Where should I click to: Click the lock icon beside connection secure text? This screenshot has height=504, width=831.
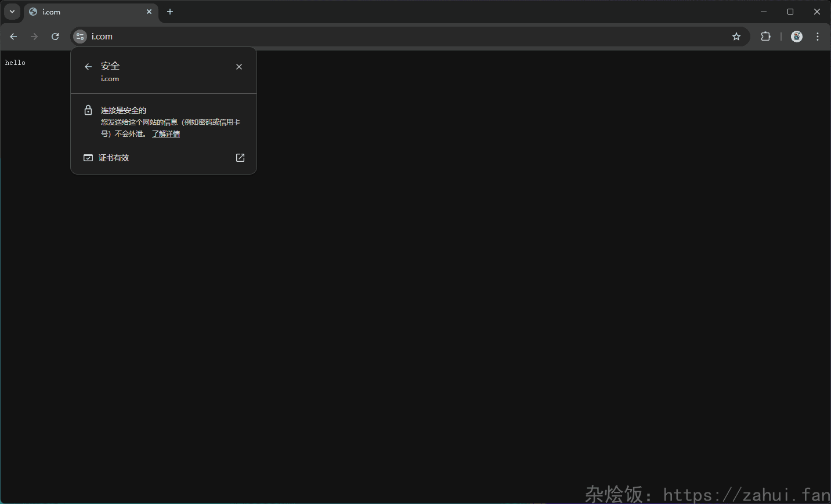[88, 110]
